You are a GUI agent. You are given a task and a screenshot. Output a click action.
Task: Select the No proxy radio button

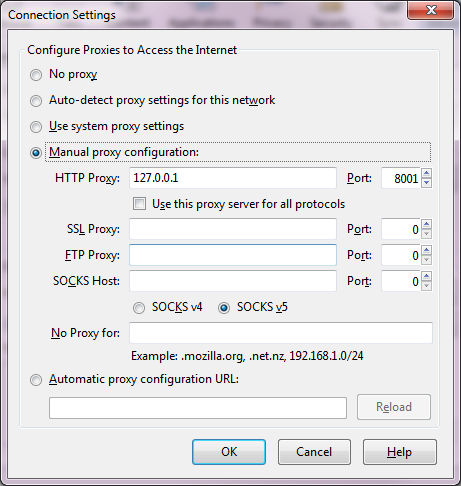point(36,75)
